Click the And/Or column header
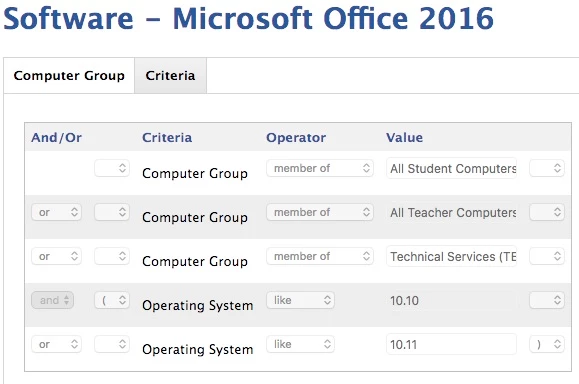Image resolution: width=579 pixels, height=384 pixels. (x=56, y=137)
